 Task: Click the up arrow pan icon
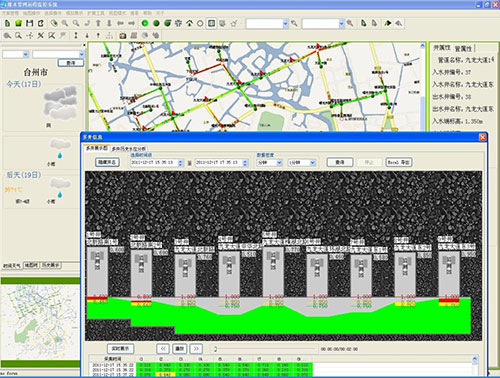[x=98, y=23]
